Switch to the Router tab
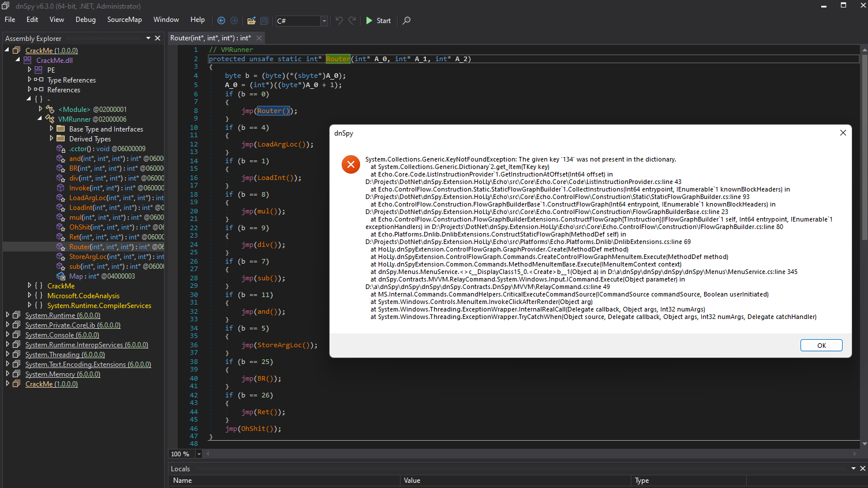 211,38
